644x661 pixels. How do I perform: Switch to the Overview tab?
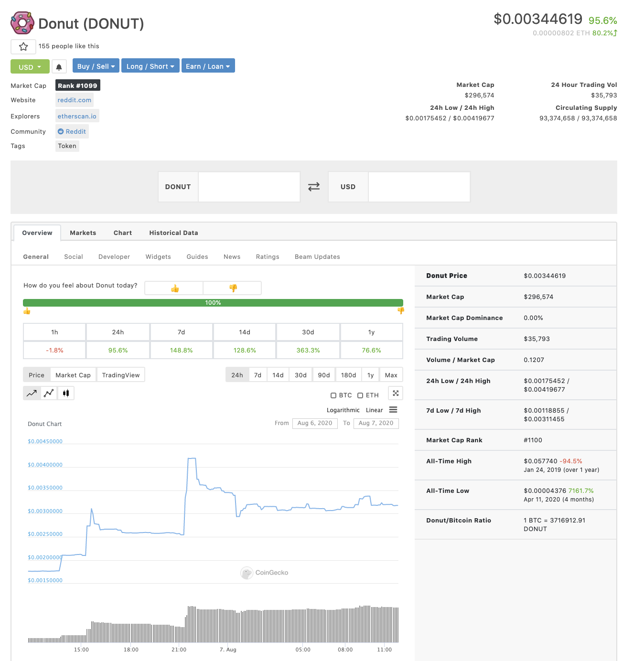click(37, 233)
